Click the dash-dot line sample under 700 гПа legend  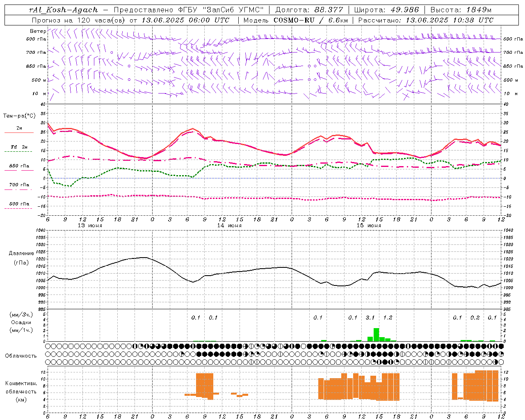(x=18, y=189)
